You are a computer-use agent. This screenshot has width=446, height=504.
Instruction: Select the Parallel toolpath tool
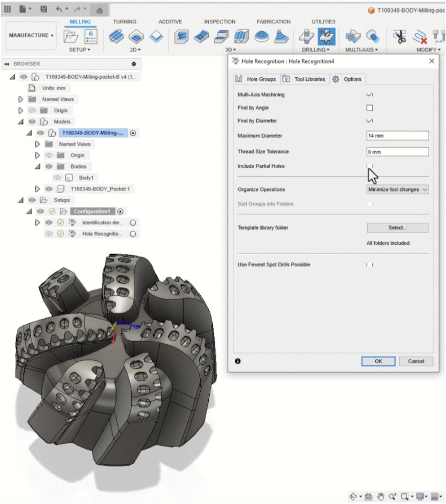241,37
